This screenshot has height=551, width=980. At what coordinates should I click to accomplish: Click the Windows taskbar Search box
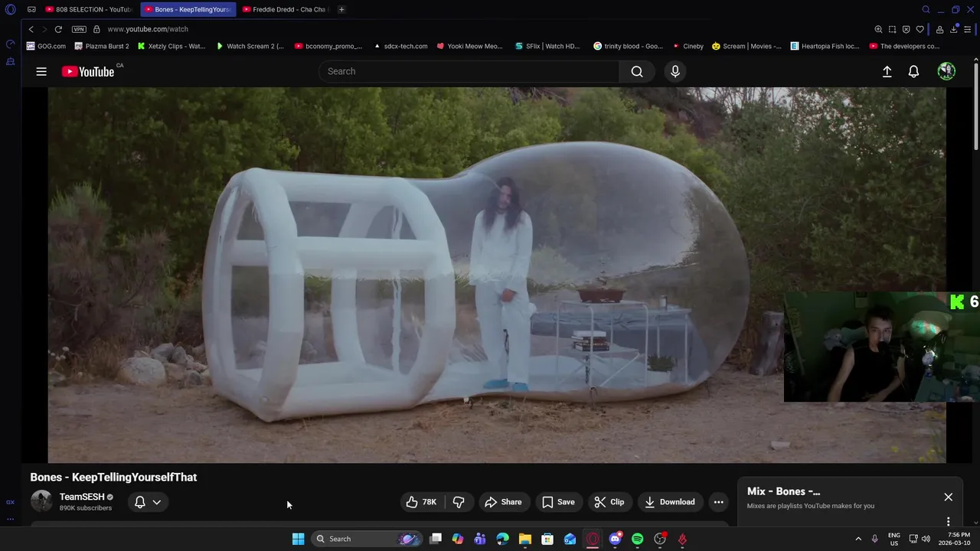[x=367, y=539]
